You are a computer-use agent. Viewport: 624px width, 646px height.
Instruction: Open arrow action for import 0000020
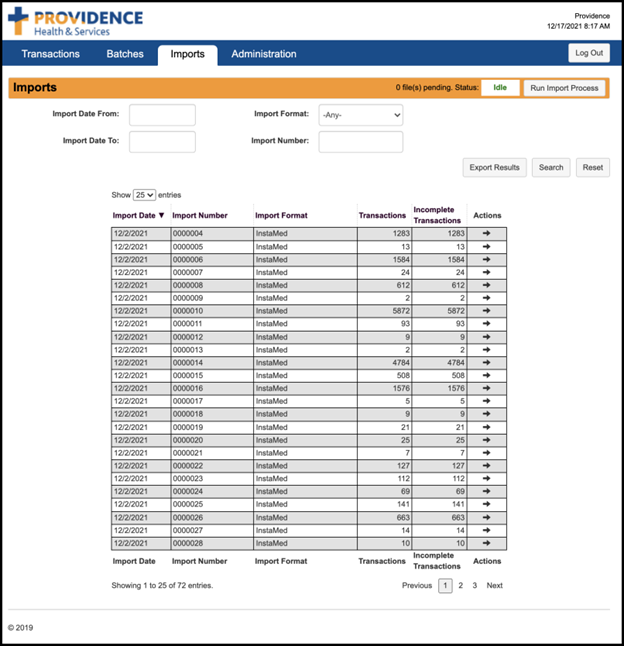click(486, 440)
